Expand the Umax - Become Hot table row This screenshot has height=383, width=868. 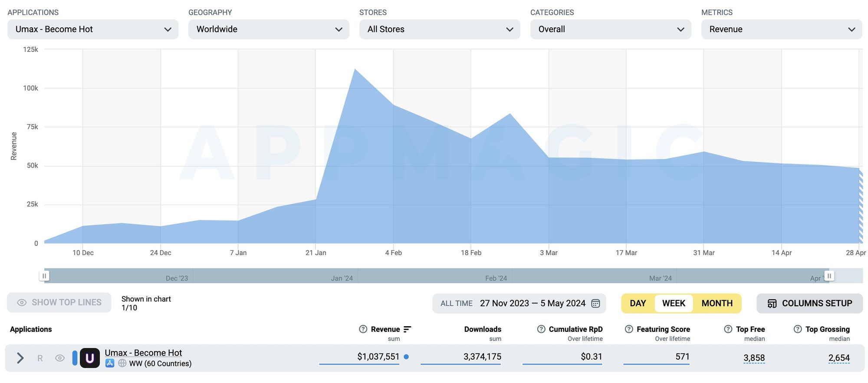pyautogui.click(x=20, y=358)
